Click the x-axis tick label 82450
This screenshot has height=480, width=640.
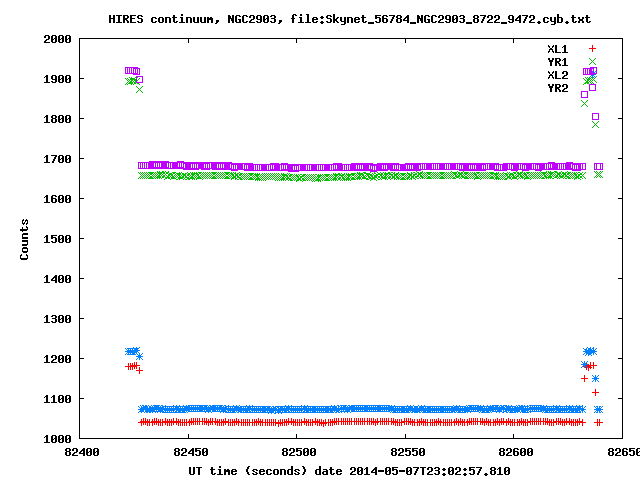[x=191, y=452]
